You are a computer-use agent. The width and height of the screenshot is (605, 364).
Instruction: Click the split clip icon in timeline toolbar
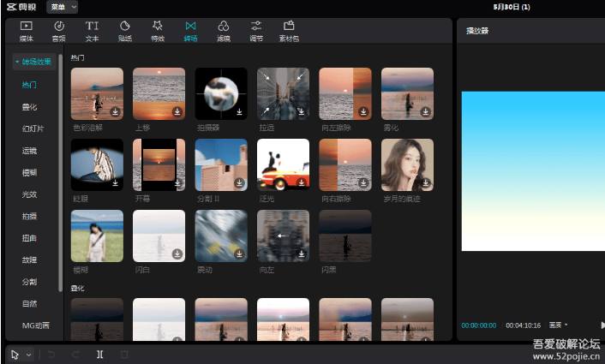(100, 354)
